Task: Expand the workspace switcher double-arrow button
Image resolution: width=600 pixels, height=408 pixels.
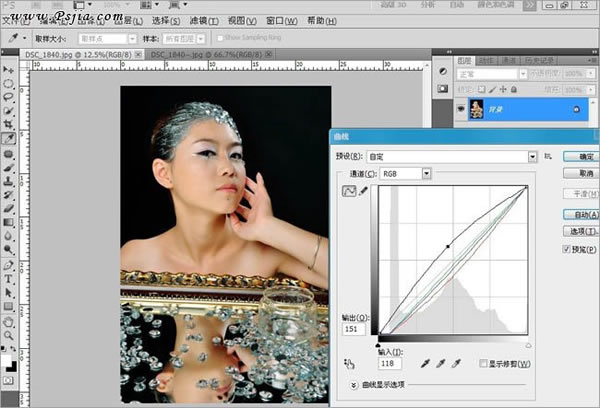Action: tap(530, 5)
